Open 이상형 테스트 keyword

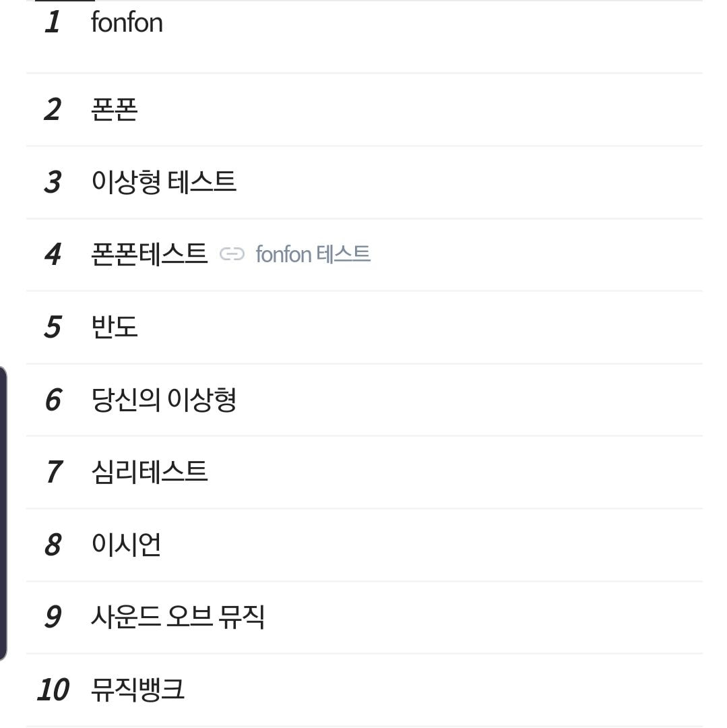point(164,182)
